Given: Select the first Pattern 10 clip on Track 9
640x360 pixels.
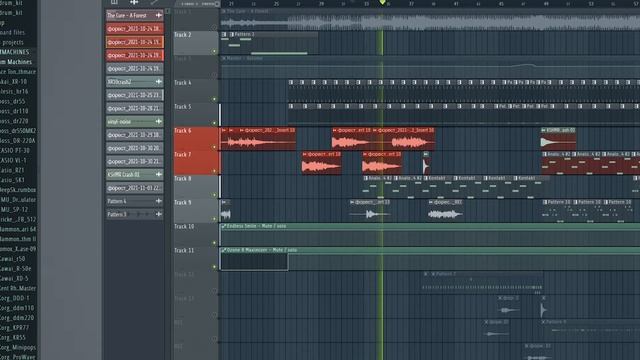Looking at the screenshot, I should click(x=558, y=211).
